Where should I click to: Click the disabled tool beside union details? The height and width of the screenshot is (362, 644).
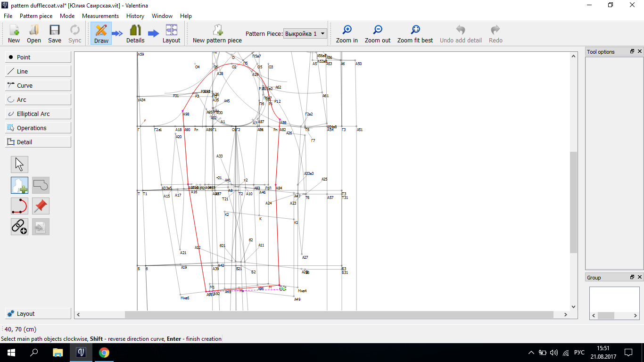(41, 227)
